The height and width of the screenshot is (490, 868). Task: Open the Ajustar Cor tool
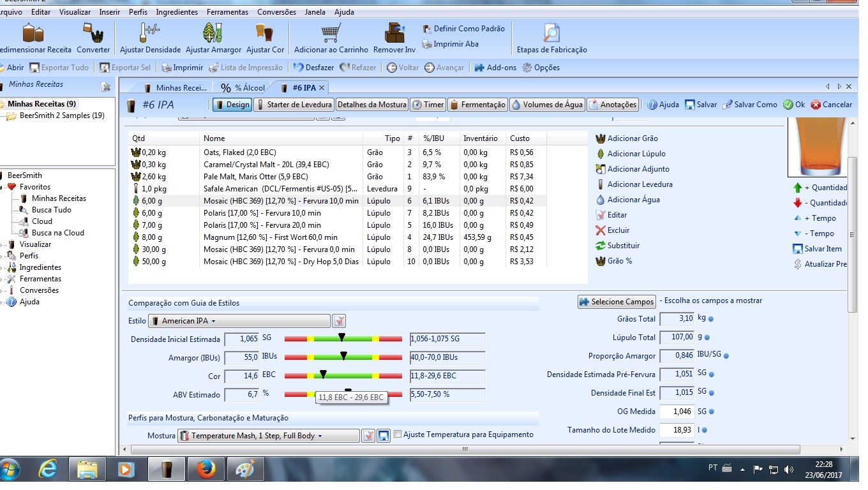point(265,38)
